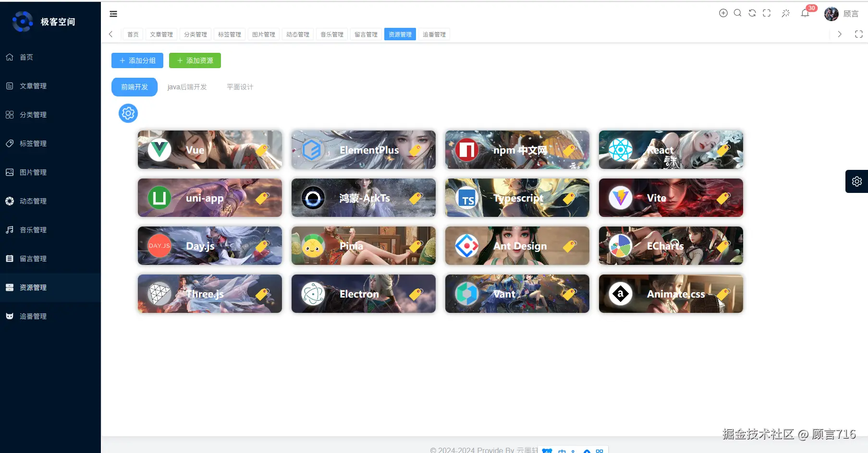Open the Vant resource card

tap(517, 294)
